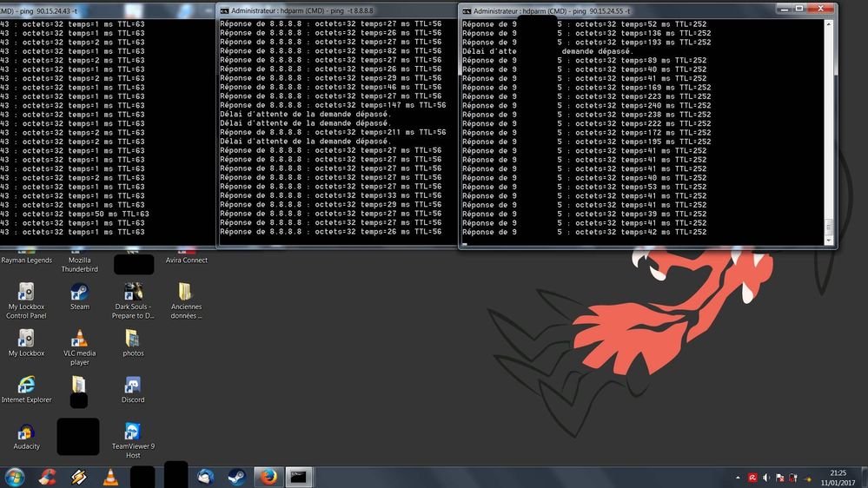Select the Audacity desktop shortcut

[27, 436]
